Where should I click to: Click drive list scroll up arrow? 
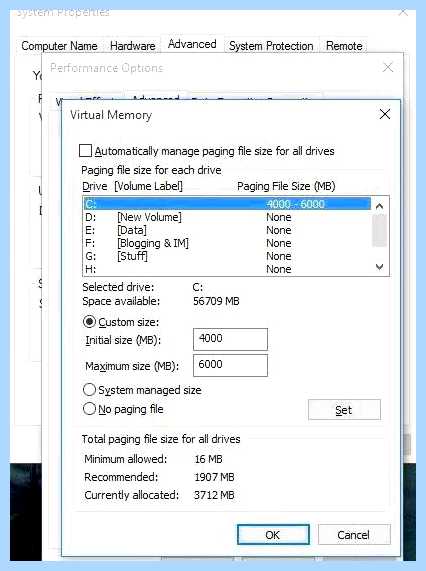click(x=379, y=206)
